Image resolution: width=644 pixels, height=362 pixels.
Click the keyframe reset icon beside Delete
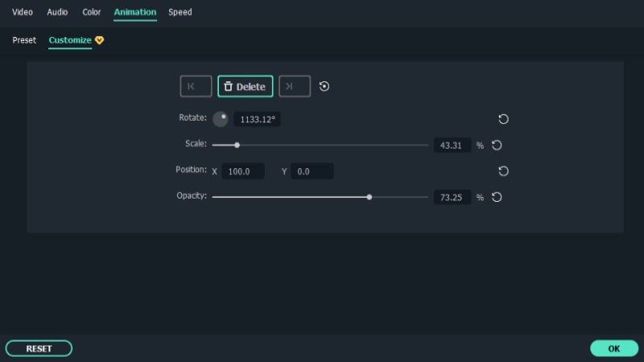click(324, 86)
